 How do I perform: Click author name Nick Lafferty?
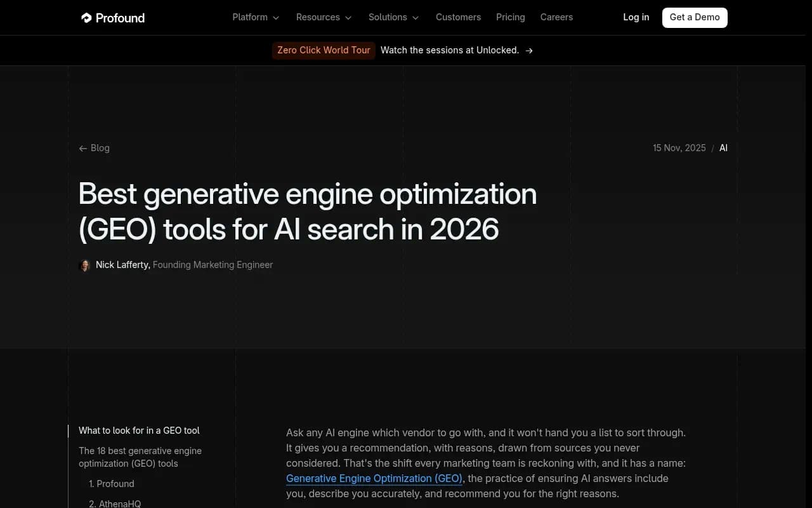123,265
